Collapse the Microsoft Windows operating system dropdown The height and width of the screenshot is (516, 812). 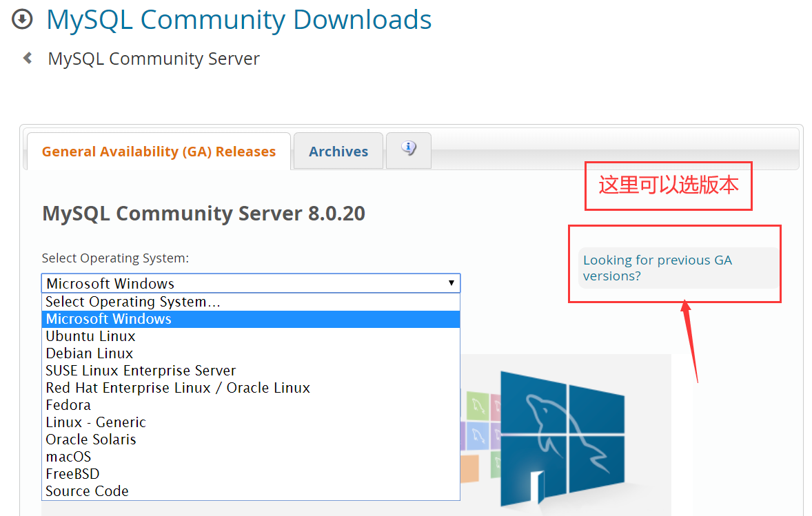pos(251,283)
